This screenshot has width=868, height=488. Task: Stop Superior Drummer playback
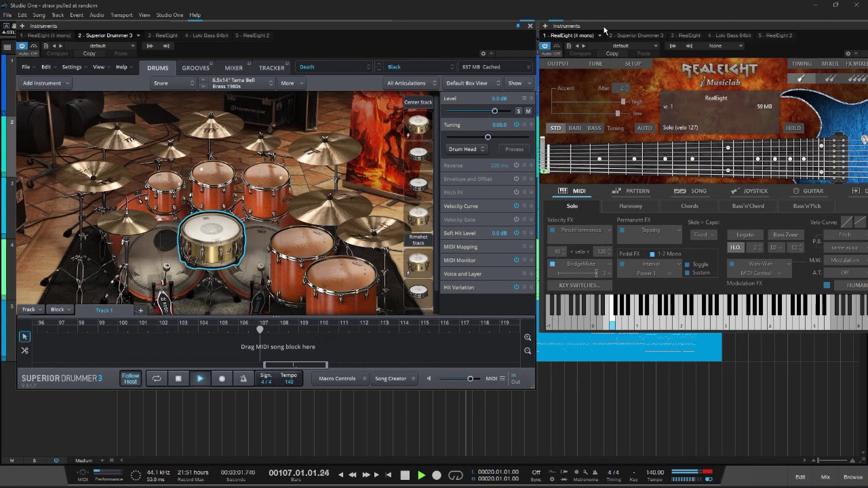(178, 379)
